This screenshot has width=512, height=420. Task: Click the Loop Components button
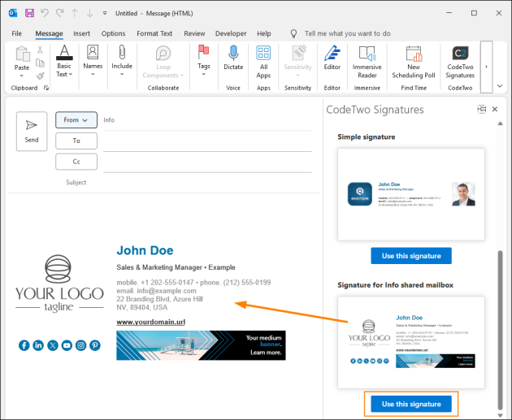[x=163, y=62]
